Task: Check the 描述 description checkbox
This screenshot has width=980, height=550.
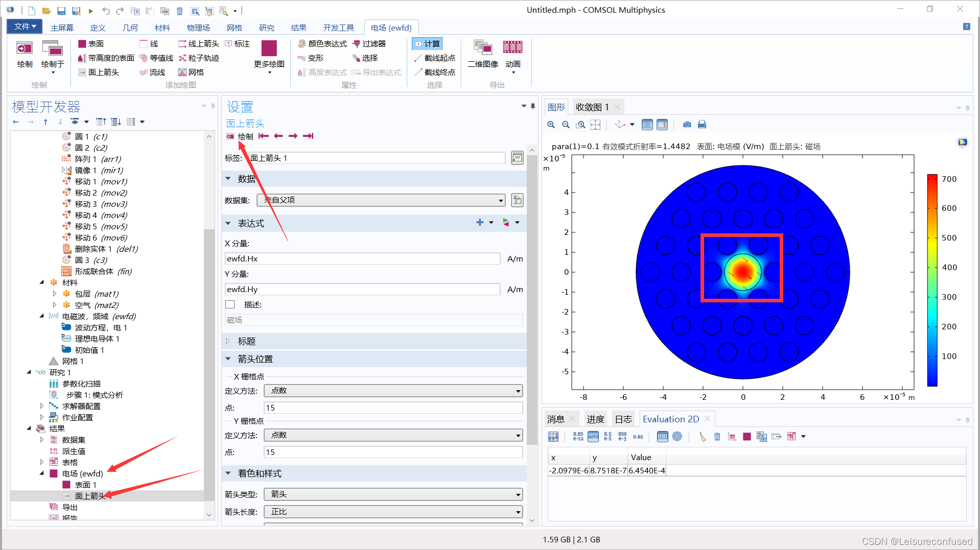Action: click(230, 305)
